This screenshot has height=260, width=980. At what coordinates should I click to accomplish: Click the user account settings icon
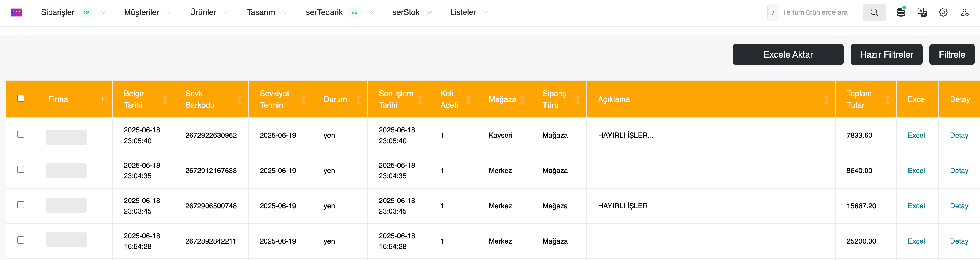pos(964,12)
